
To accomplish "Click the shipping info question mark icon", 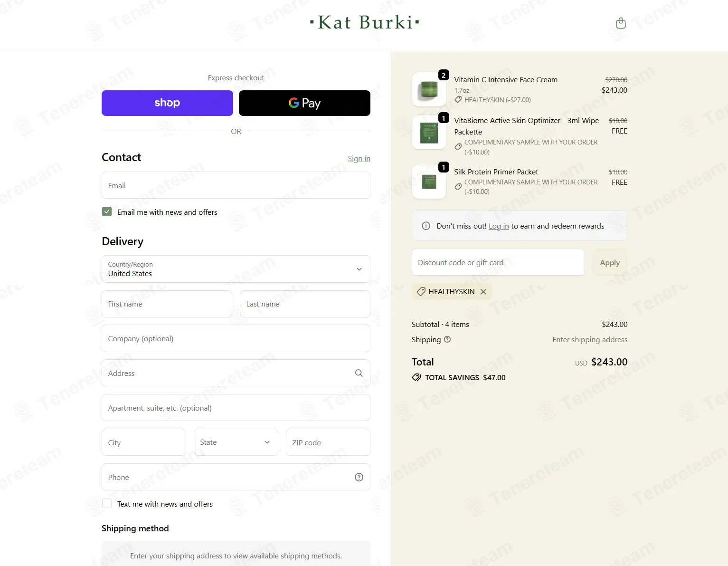I will click(x=447, y=339).
